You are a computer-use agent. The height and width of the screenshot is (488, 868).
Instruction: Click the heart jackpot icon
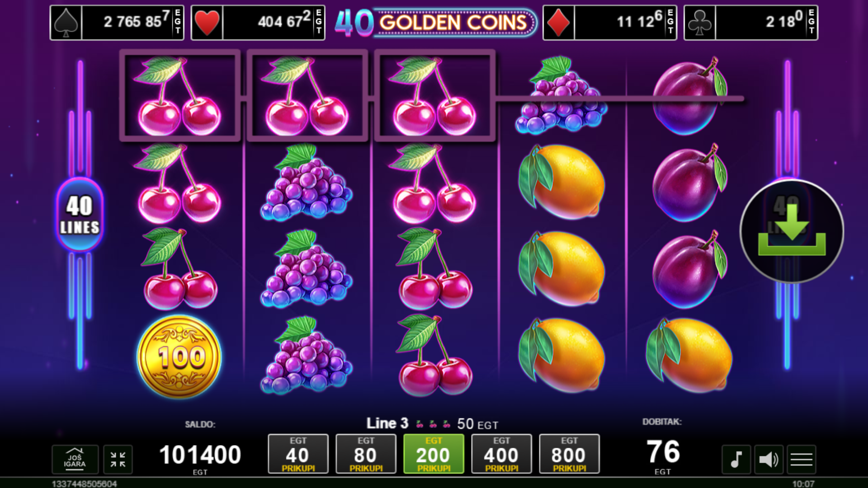coord(207,23)
